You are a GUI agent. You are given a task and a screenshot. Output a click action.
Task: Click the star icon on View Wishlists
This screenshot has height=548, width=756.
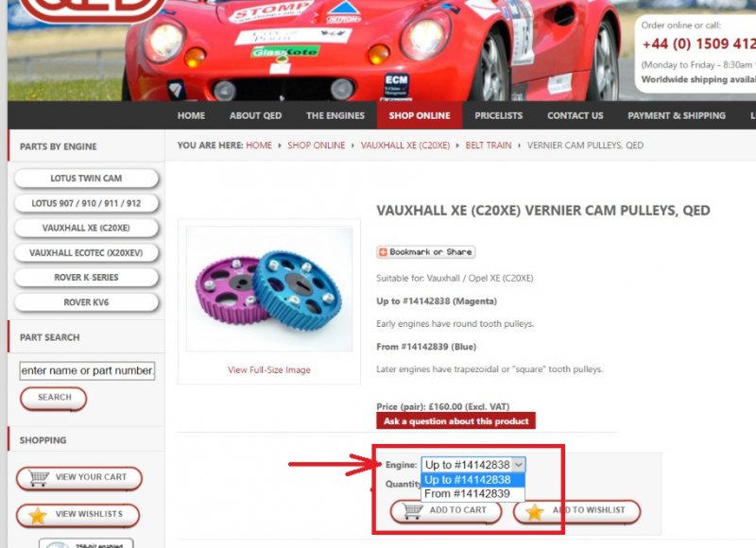click(38, 515)
